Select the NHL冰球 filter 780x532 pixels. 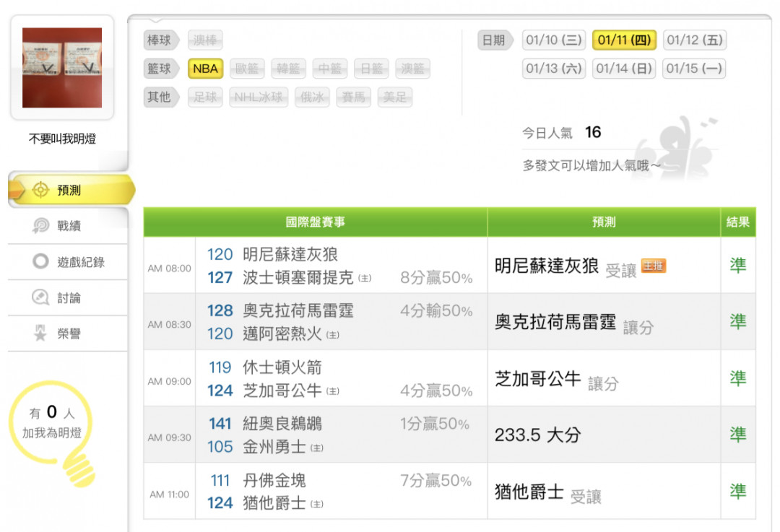click(x=259, y=97)
